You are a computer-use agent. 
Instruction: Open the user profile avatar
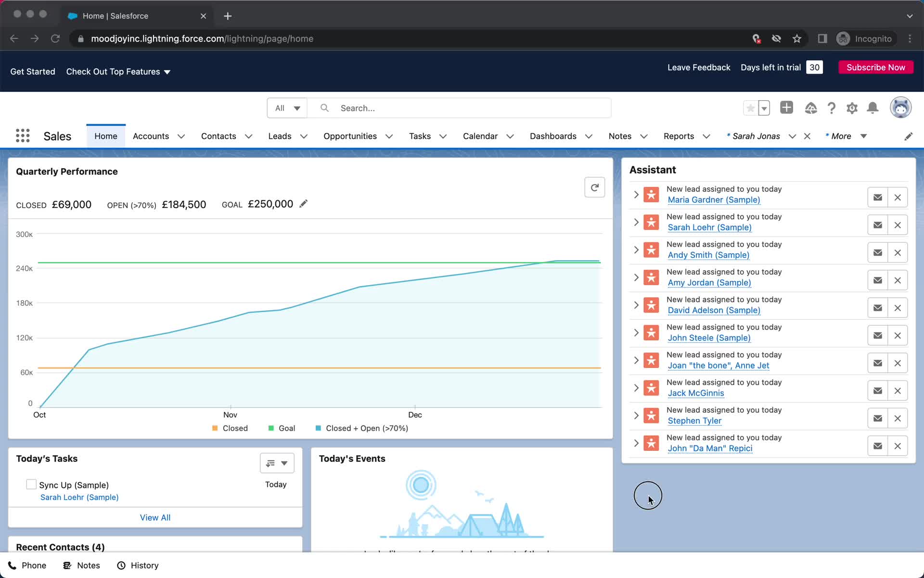click(x=900, y=107)
